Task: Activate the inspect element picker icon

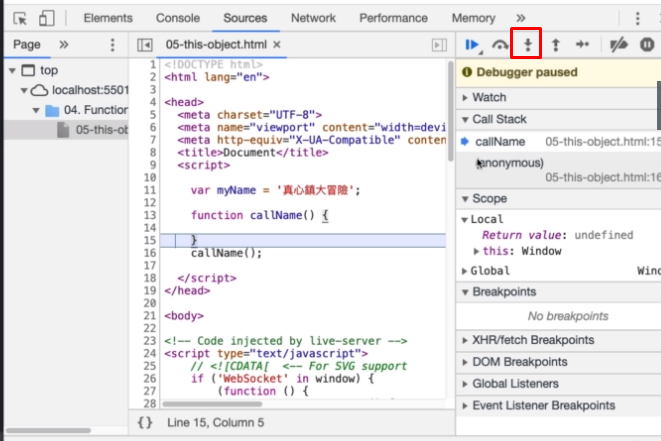Action: 20,19
